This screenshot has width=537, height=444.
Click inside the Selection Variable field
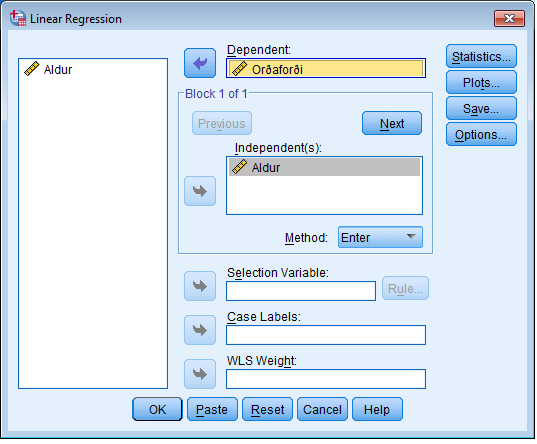tap(301, 291)
